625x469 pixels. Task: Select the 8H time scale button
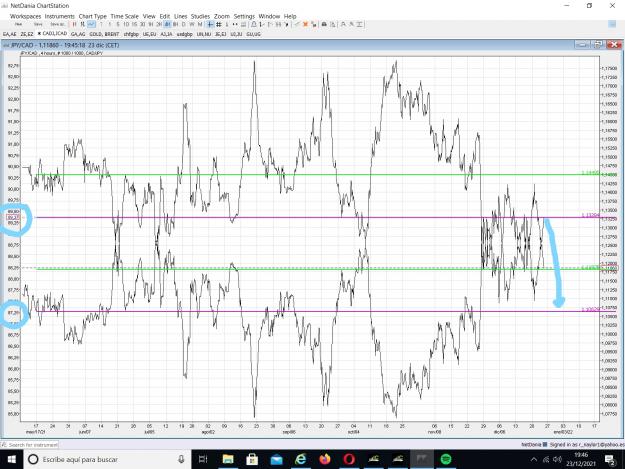click(175, 24)
